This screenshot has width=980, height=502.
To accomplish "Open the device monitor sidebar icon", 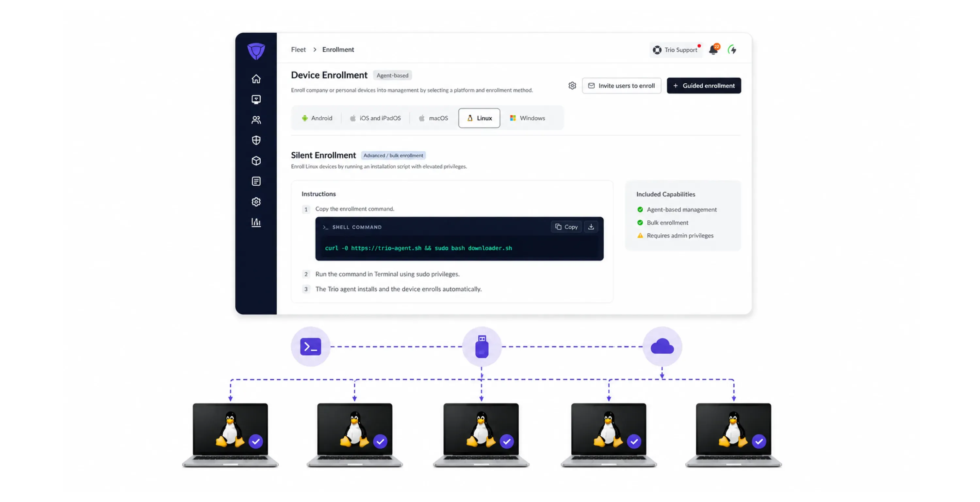I will pyautogui.click(x=256, y=99).
